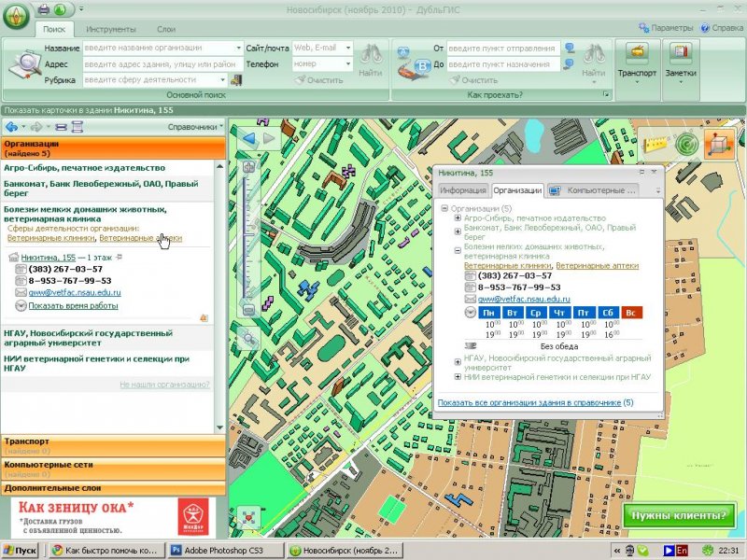Click the expand cards list icon in left toolbar
Viewport: 747px width, 560px height.
click(x=78, y=127)
